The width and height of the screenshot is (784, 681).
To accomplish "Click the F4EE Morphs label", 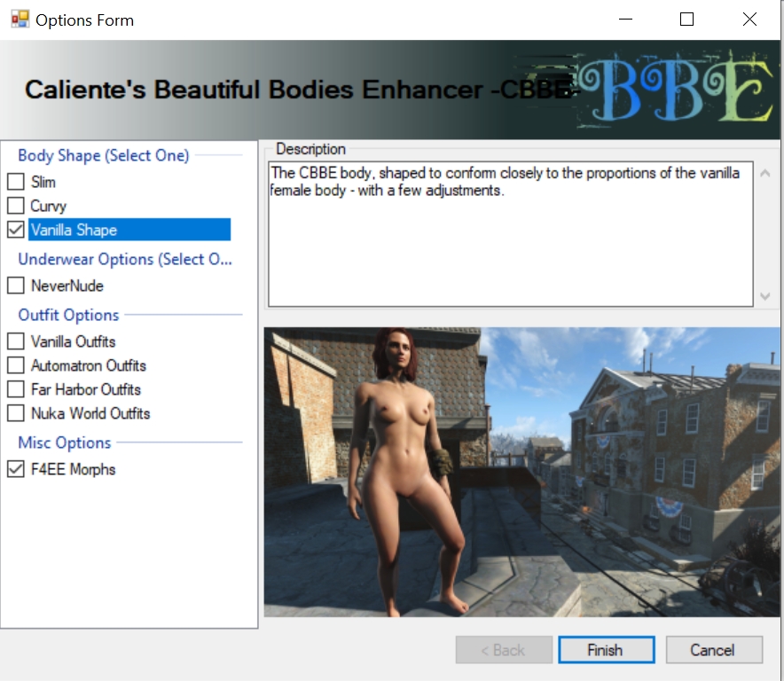I will pos(73,469).
